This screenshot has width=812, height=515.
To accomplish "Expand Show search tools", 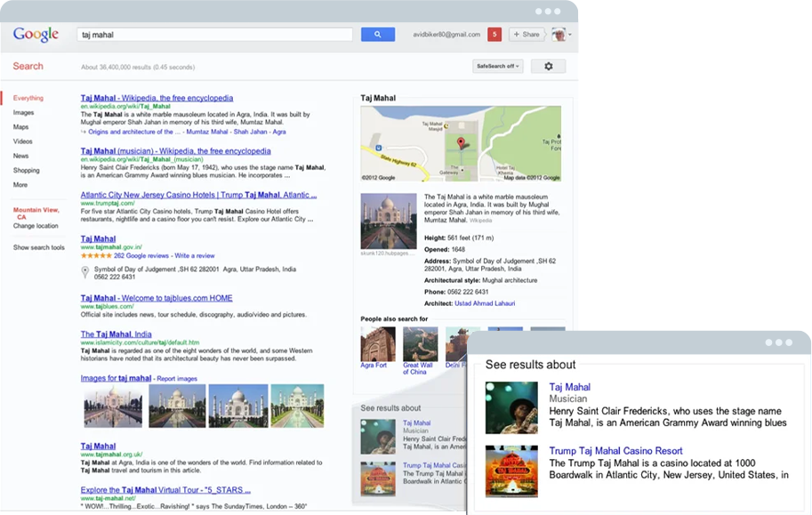I will coord(39,247).
